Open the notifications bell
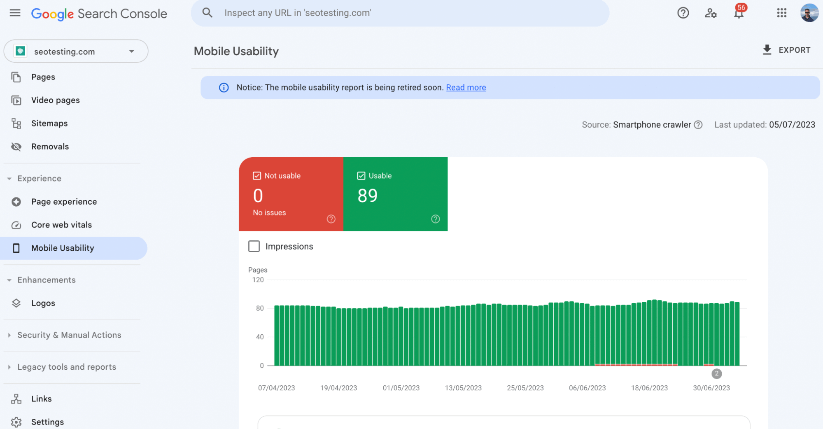 [x=739, y=14]
